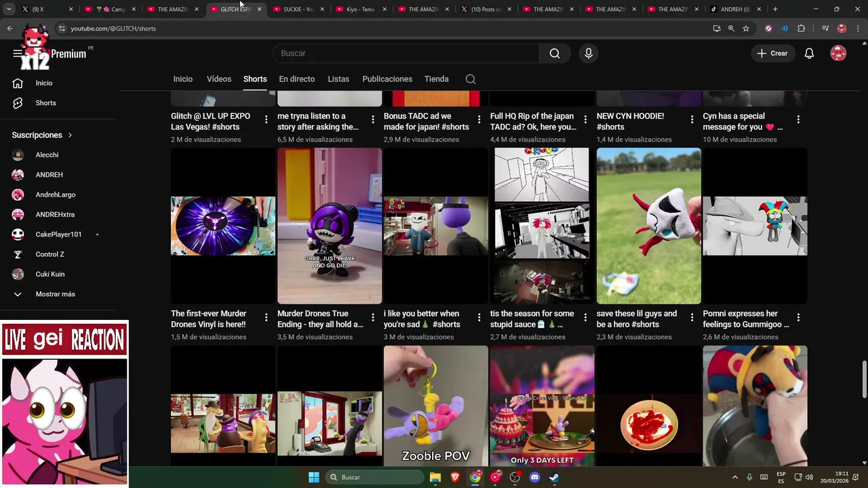Image resolution: width=868 pixels, height=488 pixels.
Task: Switch to Listas channel tab
Action: tap(338, 79)
